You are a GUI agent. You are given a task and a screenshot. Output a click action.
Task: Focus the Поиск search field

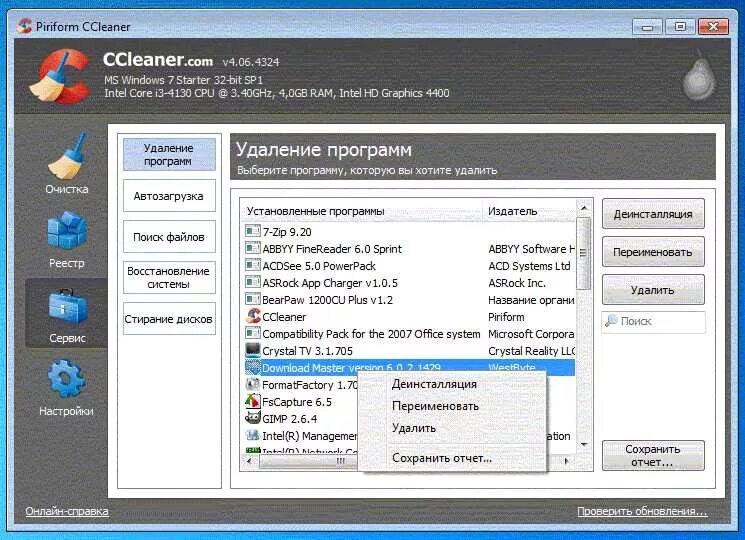tap(653, 322)
